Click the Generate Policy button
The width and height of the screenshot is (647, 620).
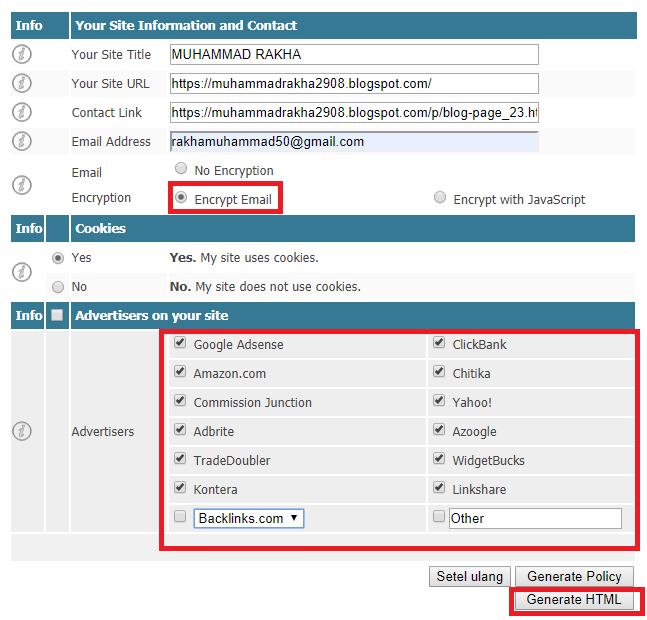coord(574,576)
